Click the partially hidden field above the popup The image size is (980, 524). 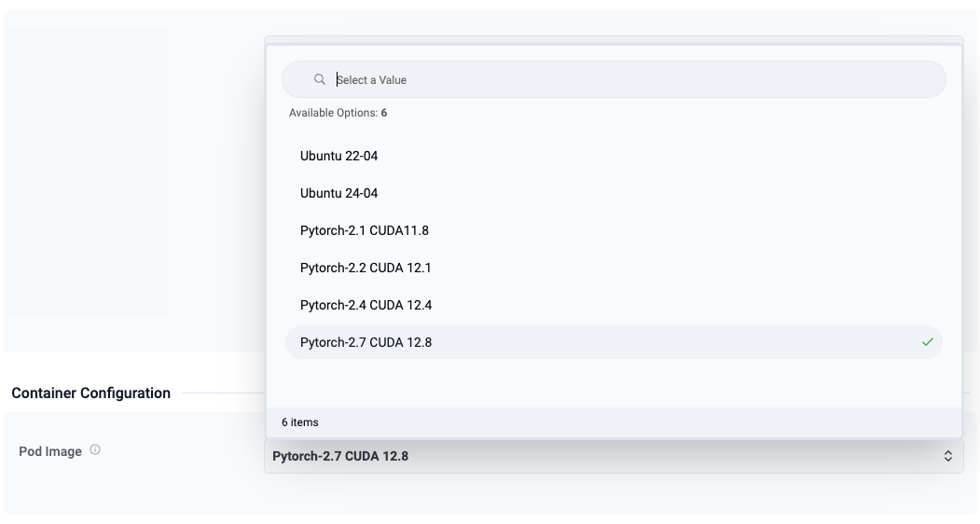614,40
